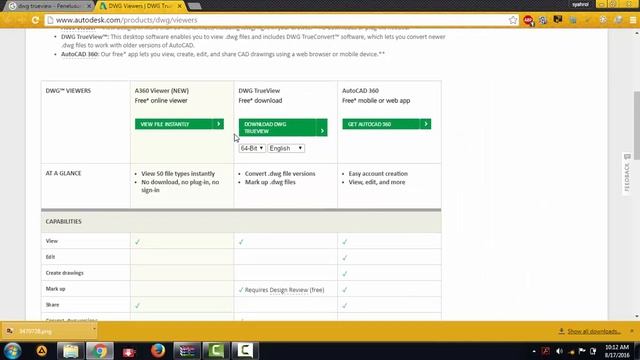Click the black and yellow extension icon
640x360 pixels.
coord(558,20)
